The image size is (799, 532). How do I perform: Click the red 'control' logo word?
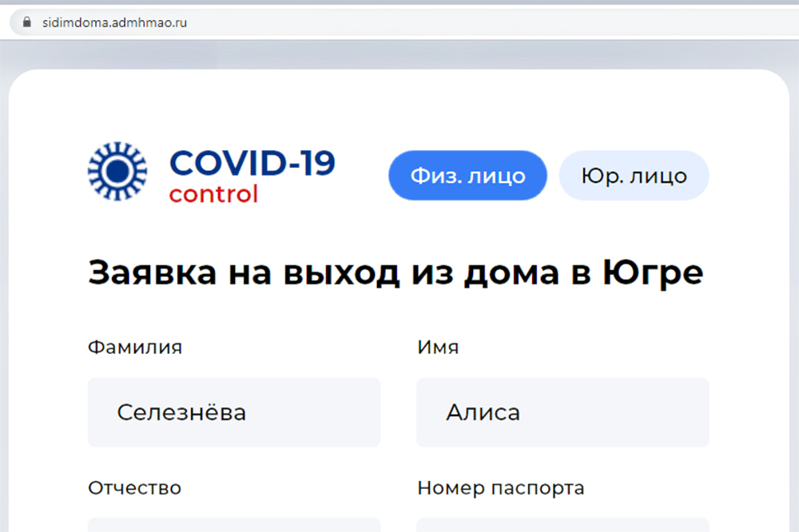tap(213, 194)
